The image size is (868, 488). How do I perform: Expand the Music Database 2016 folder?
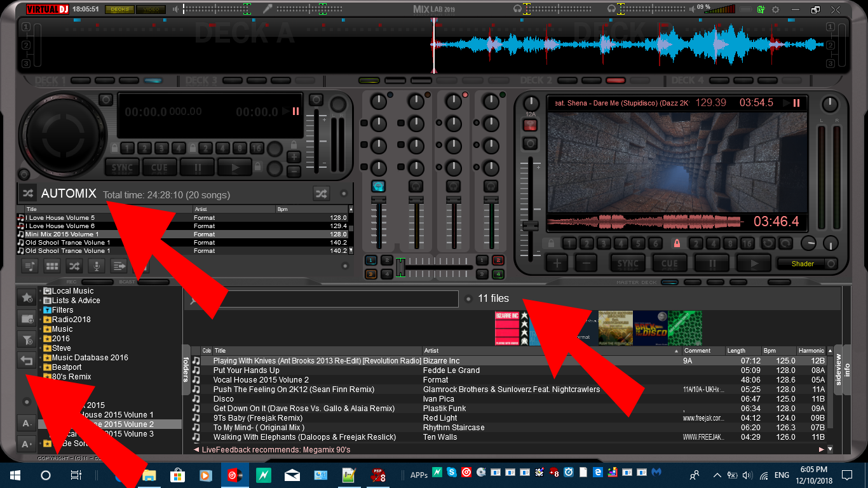tap(40, 358)
